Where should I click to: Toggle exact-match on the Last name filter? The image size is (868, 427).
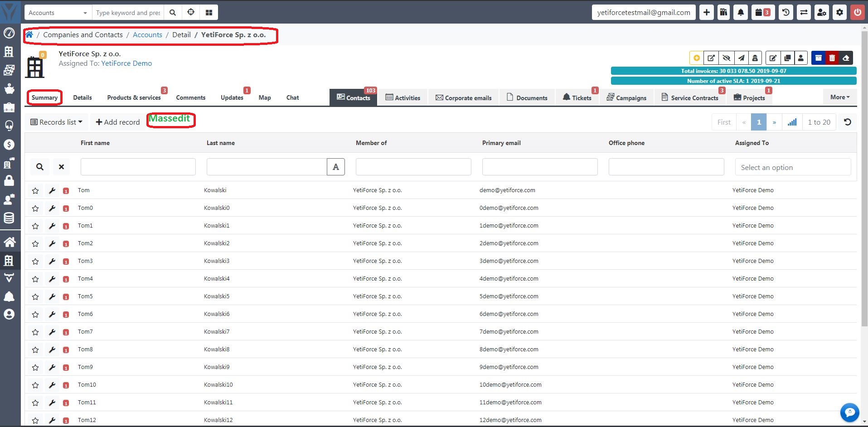tap(335, 167)
